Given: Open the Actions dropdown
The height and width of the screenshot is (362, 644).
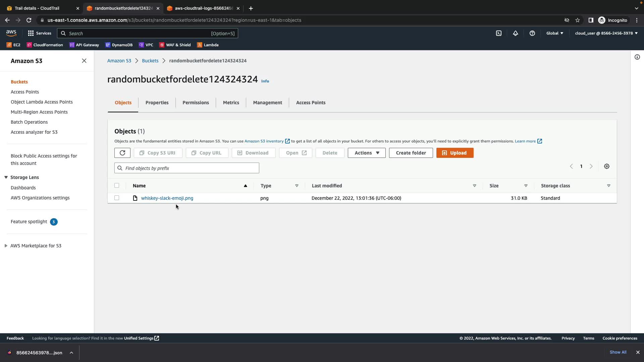Looking at the screenshot, I should click(x=367, y=153).
